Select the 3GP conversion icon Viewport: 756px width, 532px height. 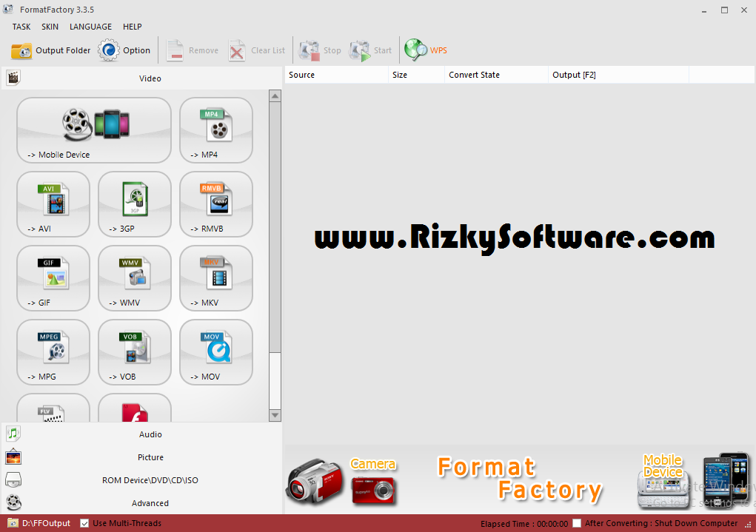click(135, 204)
